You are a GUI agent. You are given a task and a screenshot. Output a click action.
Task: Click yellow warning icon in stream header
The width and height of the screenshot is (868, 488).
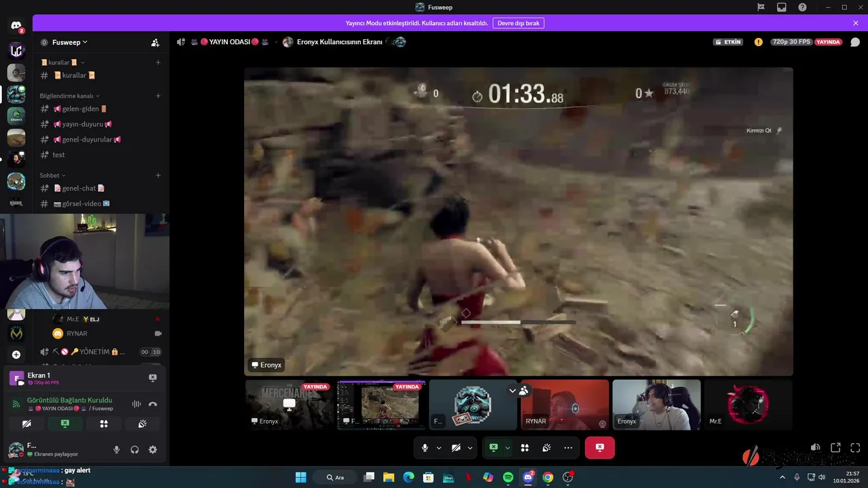[758, 42]
